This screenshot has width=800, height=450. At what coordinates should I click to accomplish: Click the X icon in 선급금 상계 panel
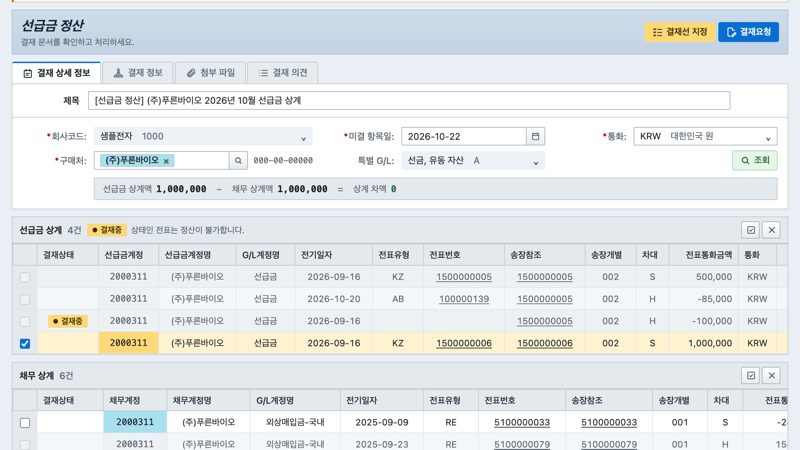(x=771, y=230)
